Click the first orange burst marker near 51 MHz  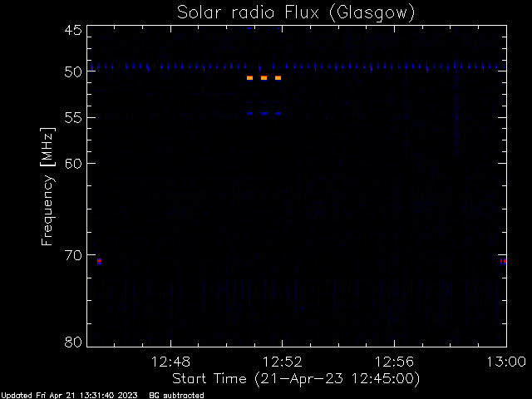[249, 78]
